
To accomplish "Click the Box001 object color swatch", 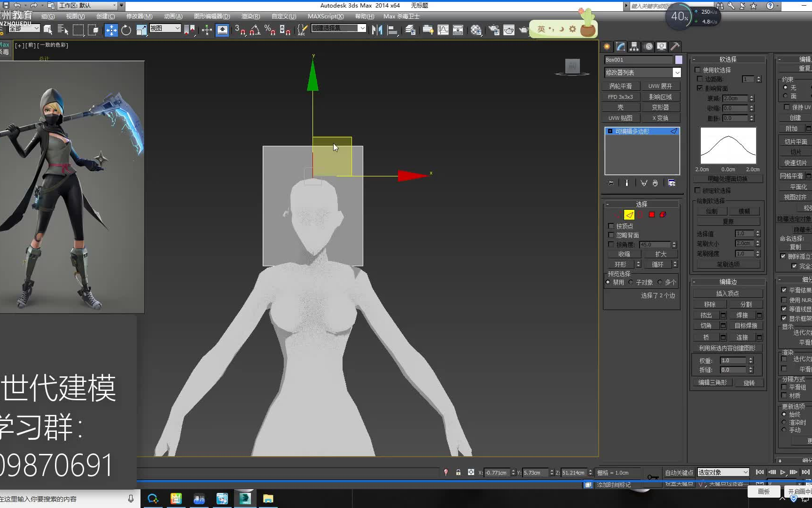I will click(679, 60).
